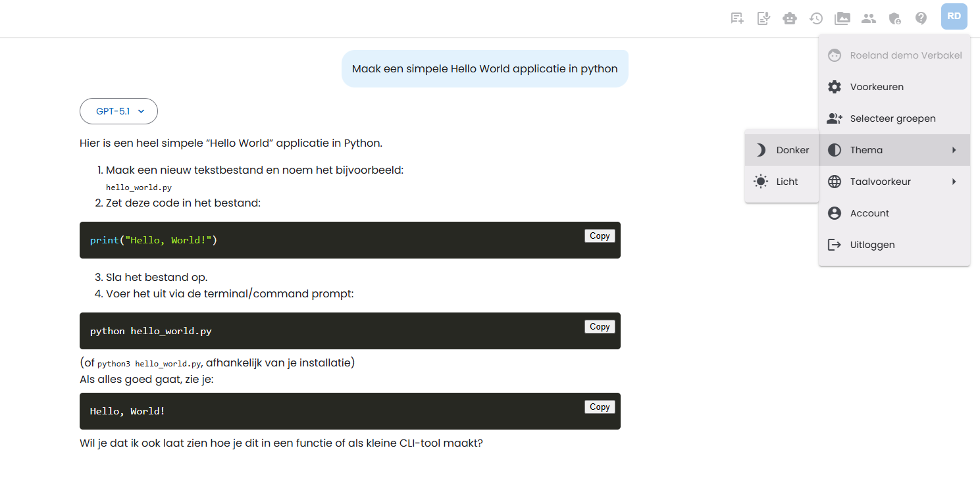Click the help question mark icon

point(921,18)
